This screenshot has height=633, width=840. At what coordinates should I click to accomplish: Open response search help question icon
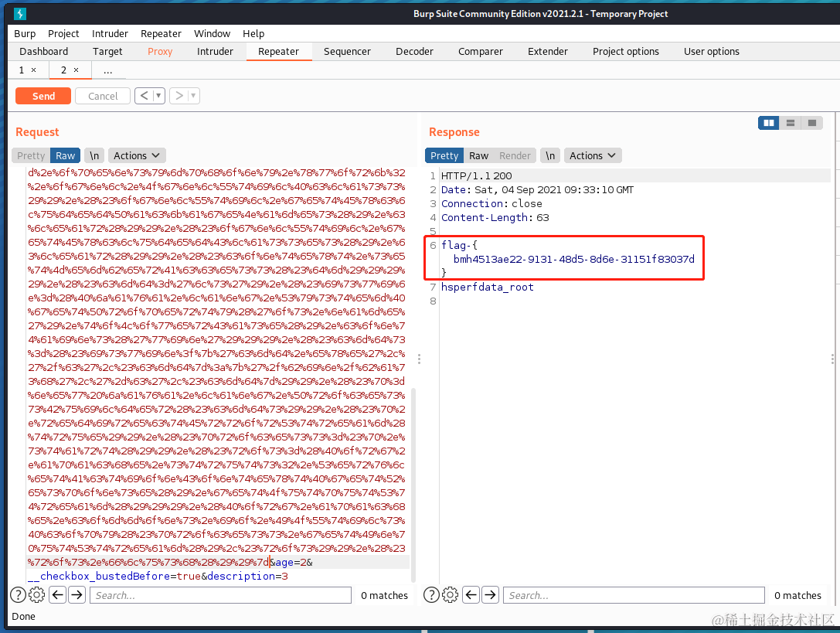431,595
